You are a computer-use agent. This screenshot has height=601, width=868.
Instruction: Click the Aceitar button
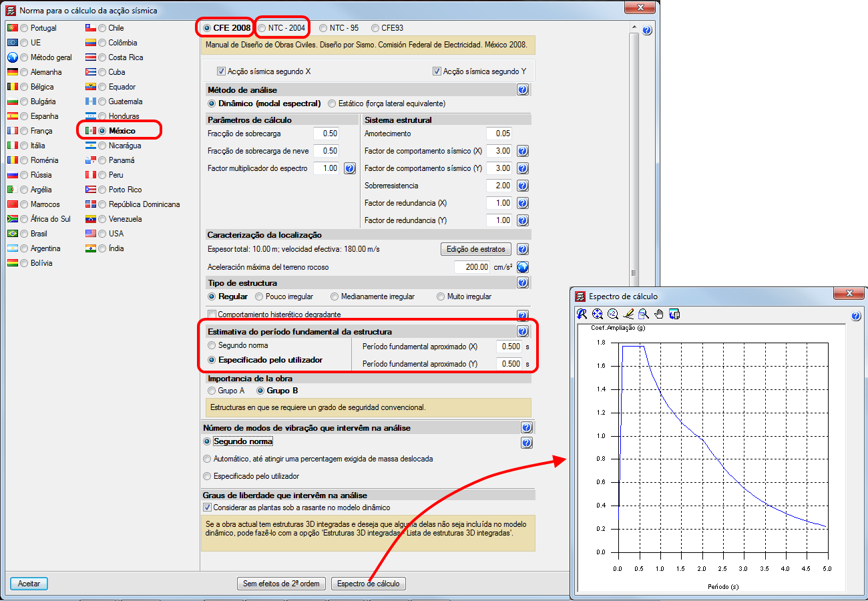coord(29,584)
